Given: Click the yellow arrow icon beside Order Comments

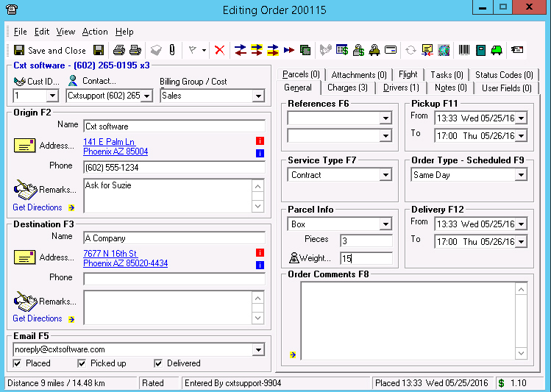Looking at the screenshot, I should 293,354.
